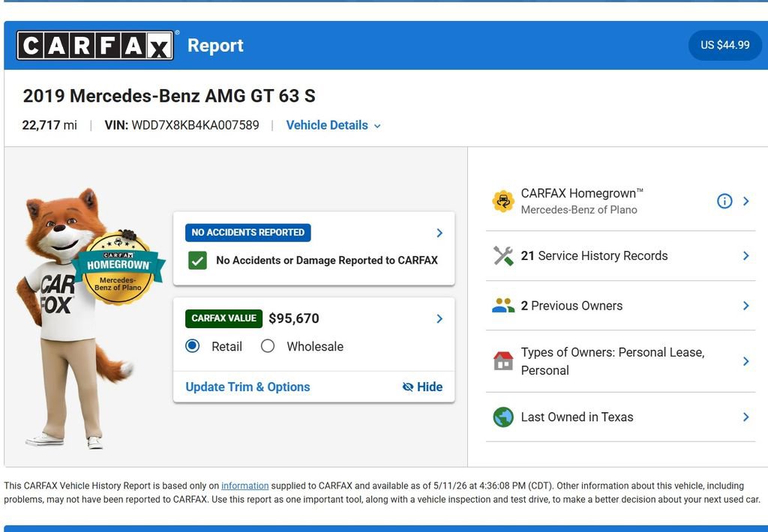Click the Mercedes-Benz of Plano text
The image size is (768, 532).
click(579, 210)
